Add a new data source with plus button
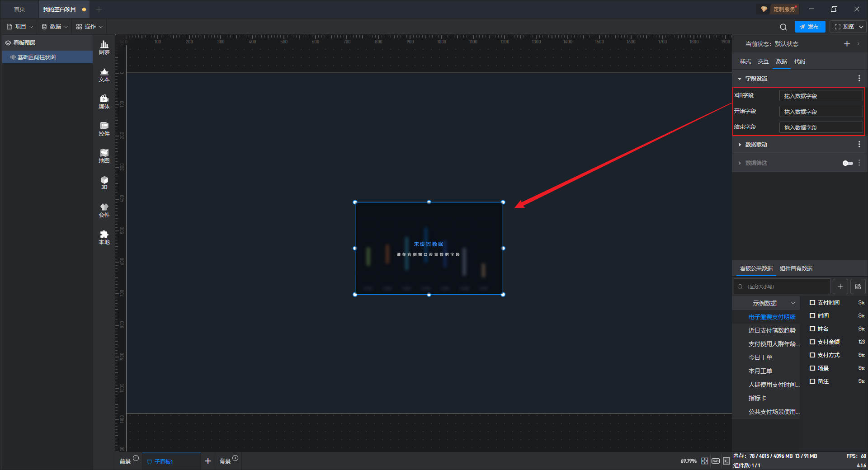 [840, 287]
